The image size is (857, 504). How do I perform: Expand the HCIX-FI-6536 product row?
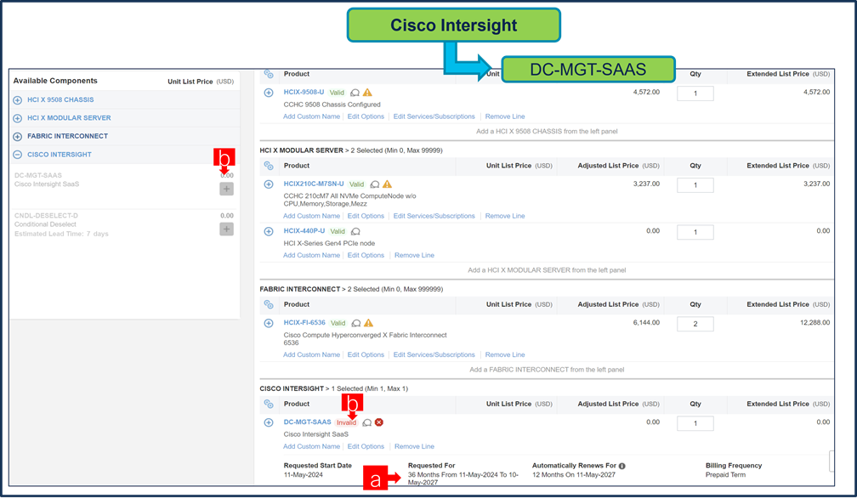click(x=269, y=324)
